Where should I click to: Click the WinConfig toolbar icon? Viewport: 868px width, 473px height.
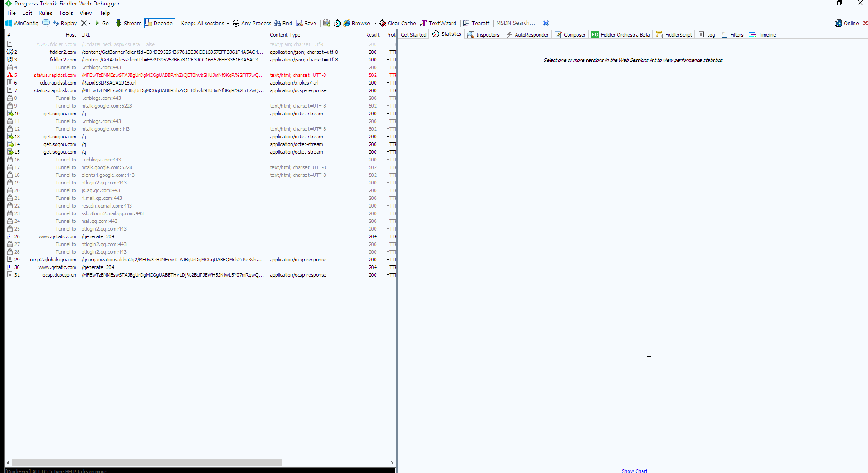[22, 23]
